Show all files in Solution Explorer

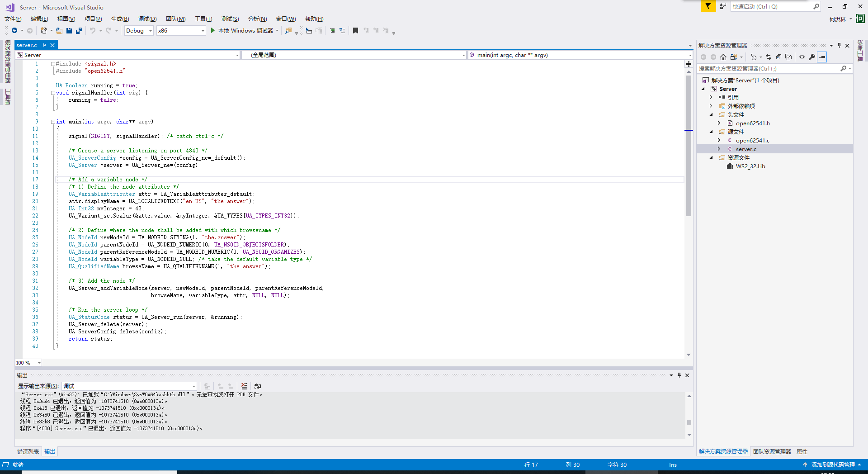788,57
